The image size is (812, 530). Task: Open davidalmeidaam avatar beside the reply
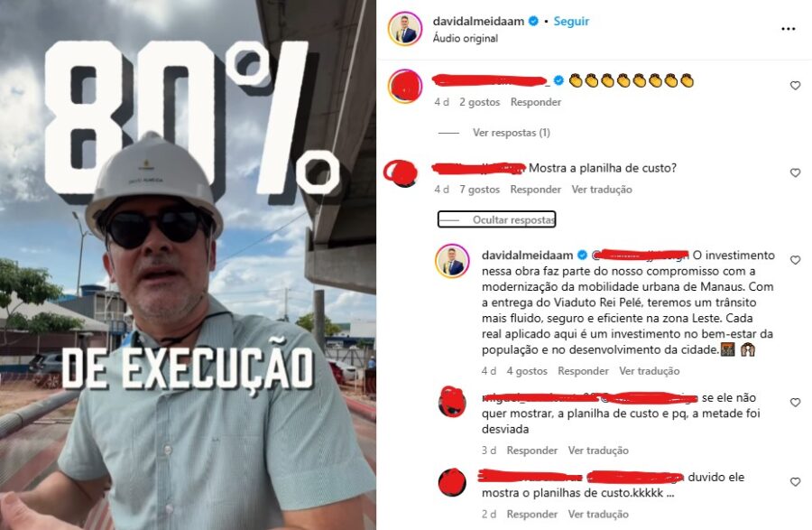452,261
